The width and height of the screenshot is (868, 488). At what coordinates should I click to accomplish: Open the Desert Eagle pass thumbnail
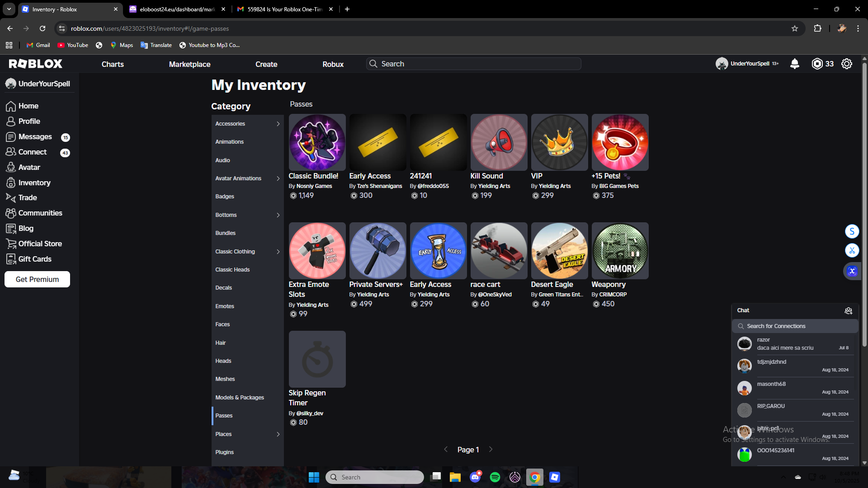(559, 251)
